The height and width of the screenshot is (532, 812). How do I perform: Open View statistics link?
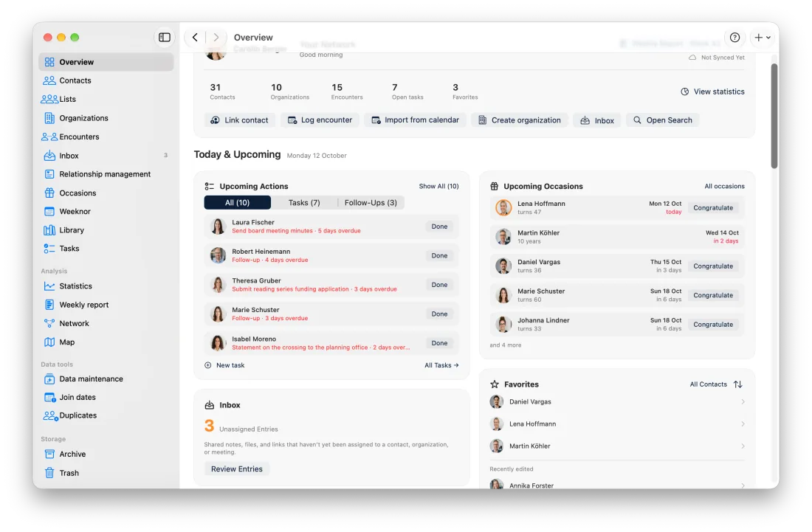[712, 91]
